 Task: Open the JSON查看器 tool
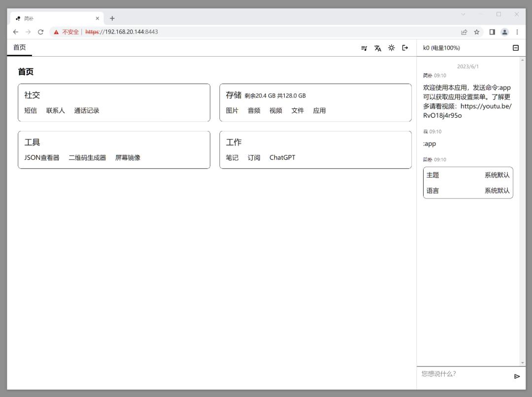41,157
